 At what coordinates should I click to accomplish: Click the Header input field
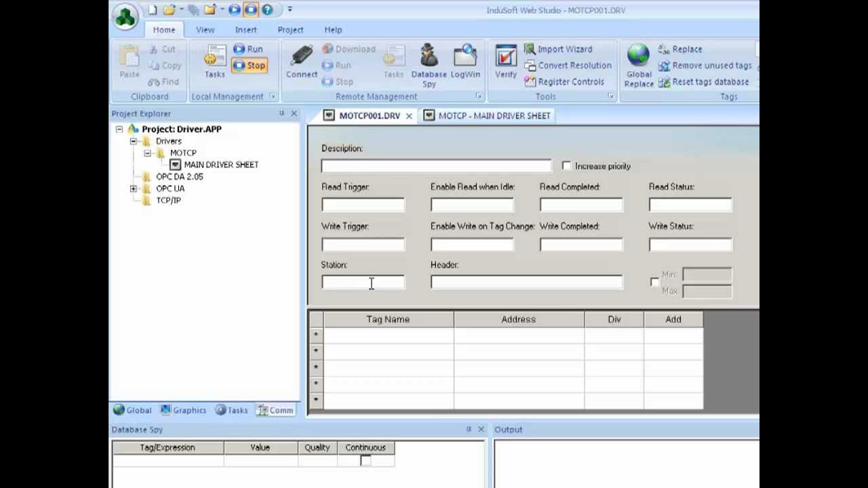pyautogui.click(x=526, y=282)
